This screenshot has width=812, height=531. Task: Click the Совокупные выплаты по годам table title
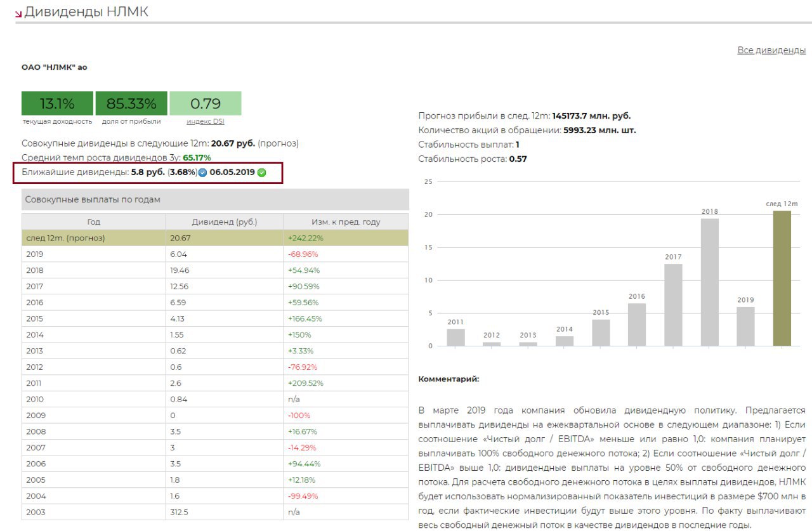click(x=93, y=200)
